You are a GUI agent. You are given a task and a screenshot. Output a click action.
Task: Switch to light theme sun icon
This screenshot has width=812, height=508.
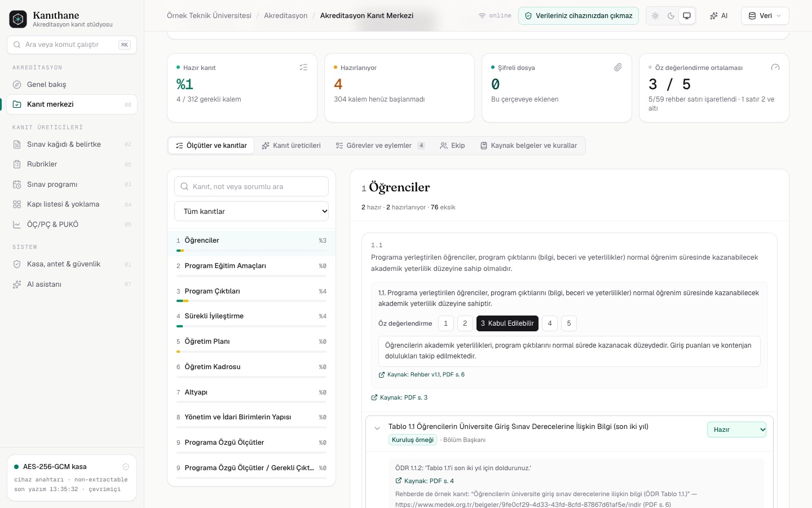click(655, 16)
